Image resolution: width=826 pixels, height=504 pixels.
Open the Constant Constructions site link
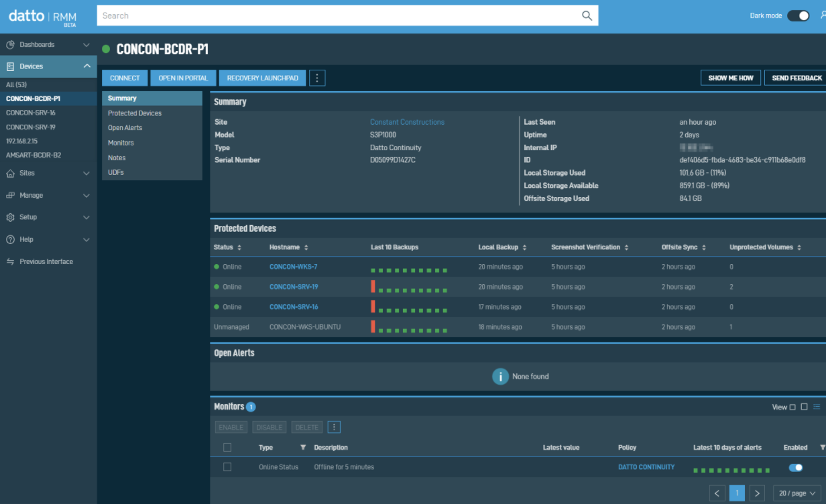(x=407, y=122)
